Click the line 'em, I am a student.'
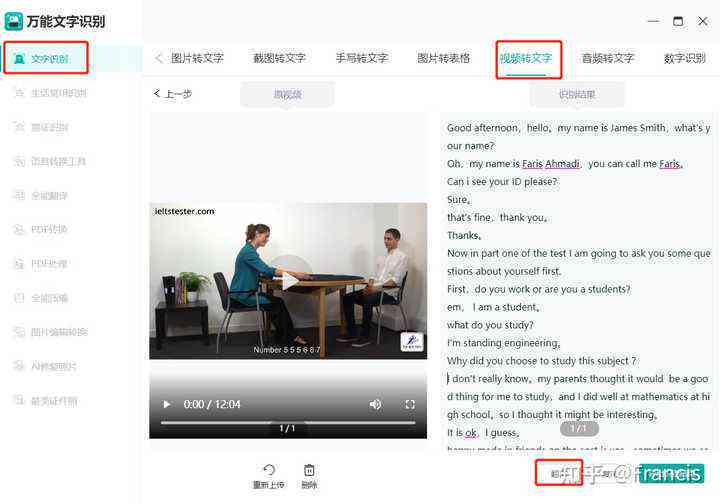Viewport: 720px width, 503px height. pos(493,307)
